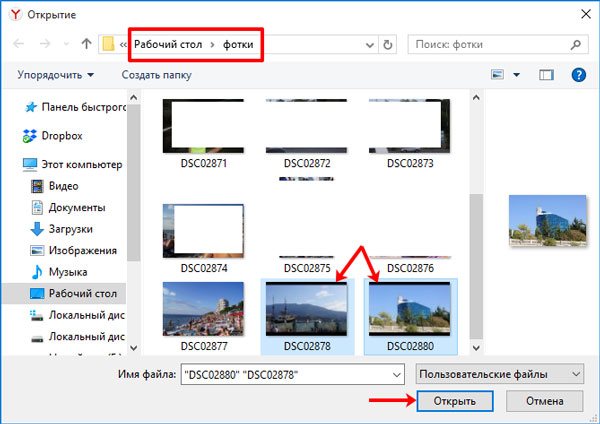Click the Открыть button
Screen dimensions: 600x424
tap(455, 401)
